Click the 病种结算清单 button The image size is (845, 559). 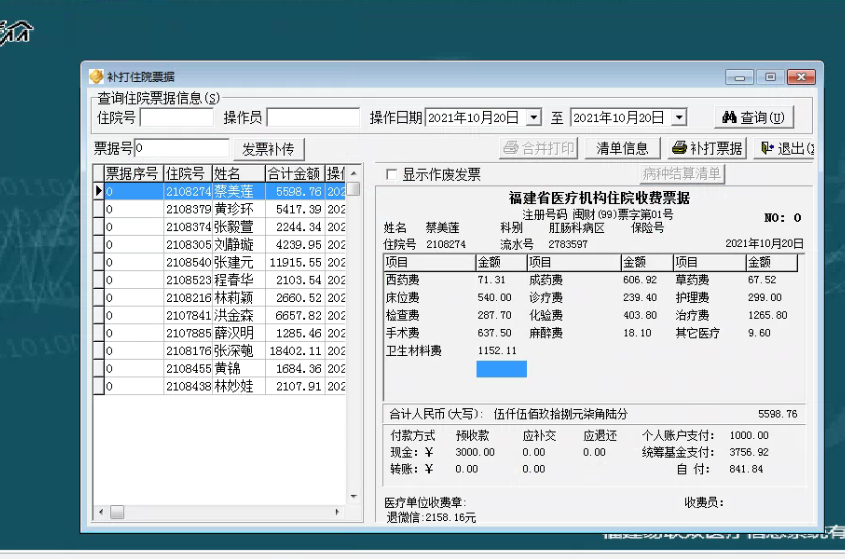click(682, 174)
